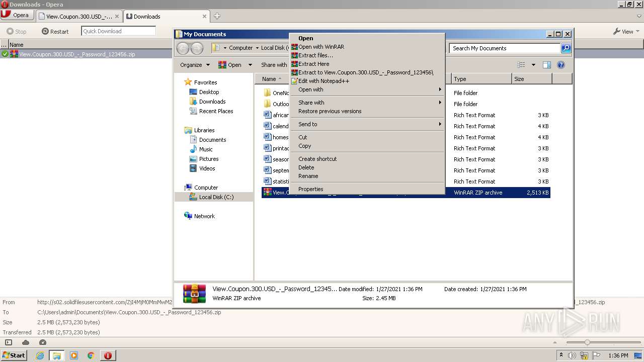Image resolution: width=644 pixels, height=362 pixels.
Task: Click WinRAR Open button in Explorer toolbar
Action: point(230,65)
